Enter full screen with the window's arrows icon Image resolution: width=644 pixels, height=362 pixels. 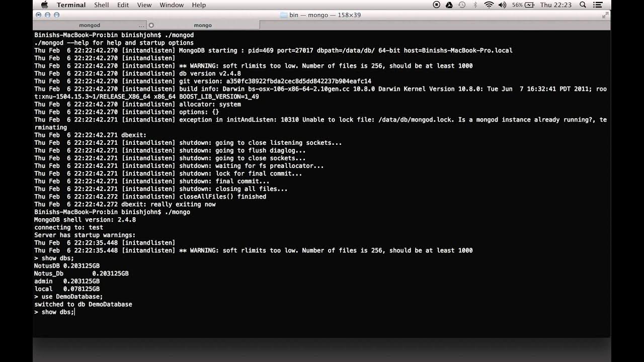click(x=605, y=15)
